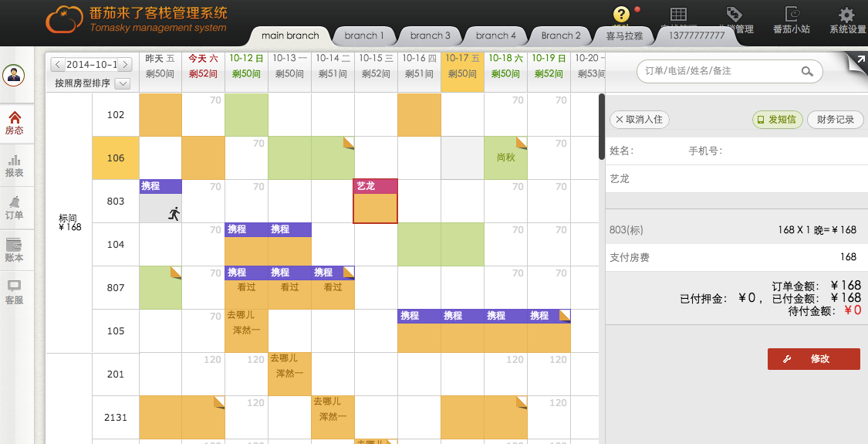Select the 携程 booking in room 105 on 10-16
The width and height of the screenshot is (868, 444).
tap(419, 330)
